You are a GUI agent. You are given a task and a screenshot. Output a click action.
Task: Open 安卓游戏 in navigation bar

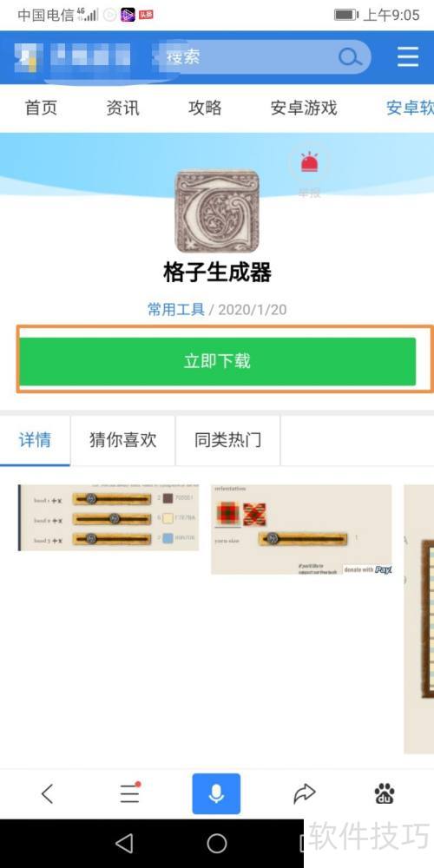(303, 108)
